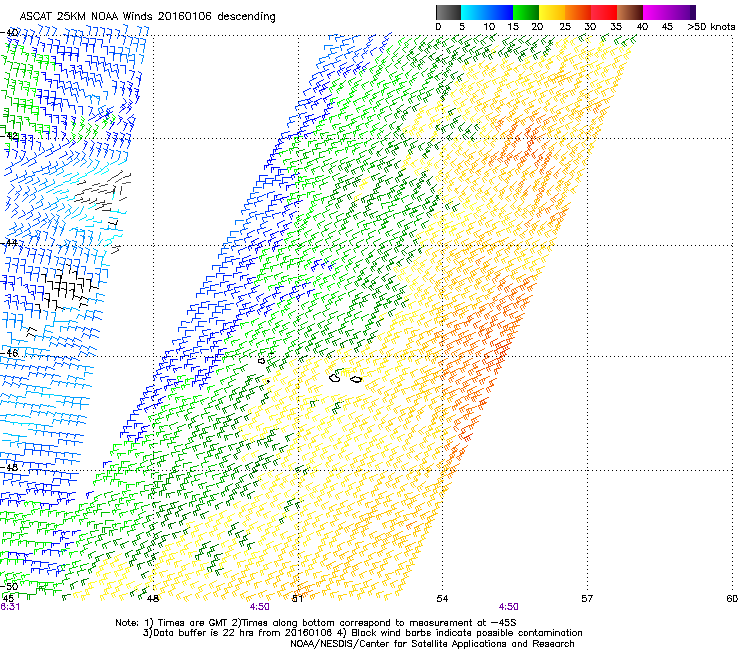Click the yellow 20-25 knots legend segment
Viewport: 740px width, 650px height.
click(552, 12)
